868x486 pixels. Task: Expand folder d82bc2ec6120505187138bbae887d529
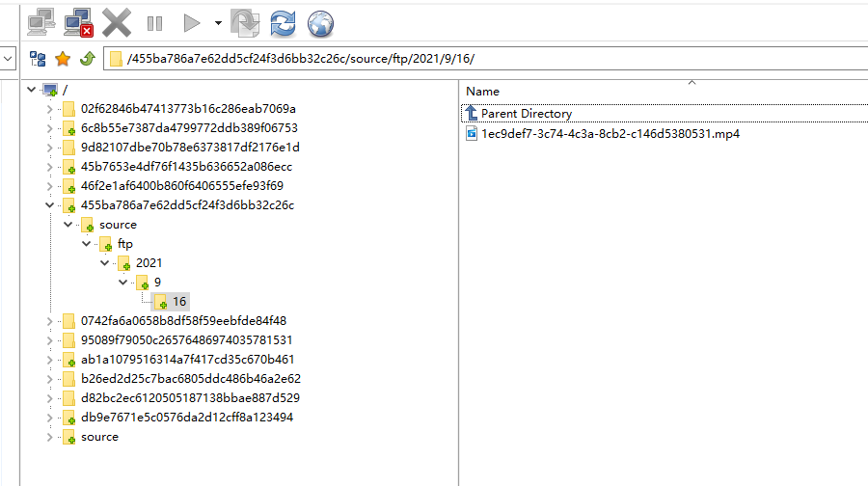(49, 398)
